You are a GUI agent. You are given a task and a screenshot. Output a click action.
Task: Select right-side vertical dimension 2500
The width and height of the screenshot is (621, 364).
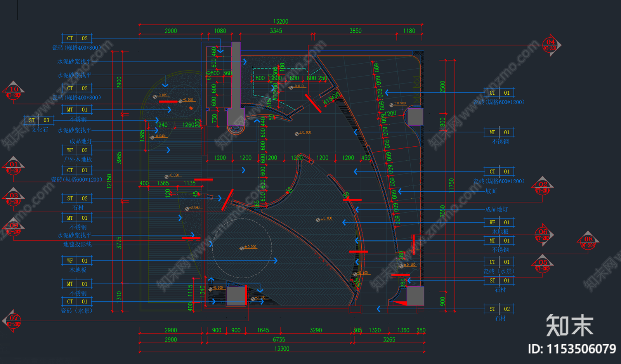click(x=442, y=87)
